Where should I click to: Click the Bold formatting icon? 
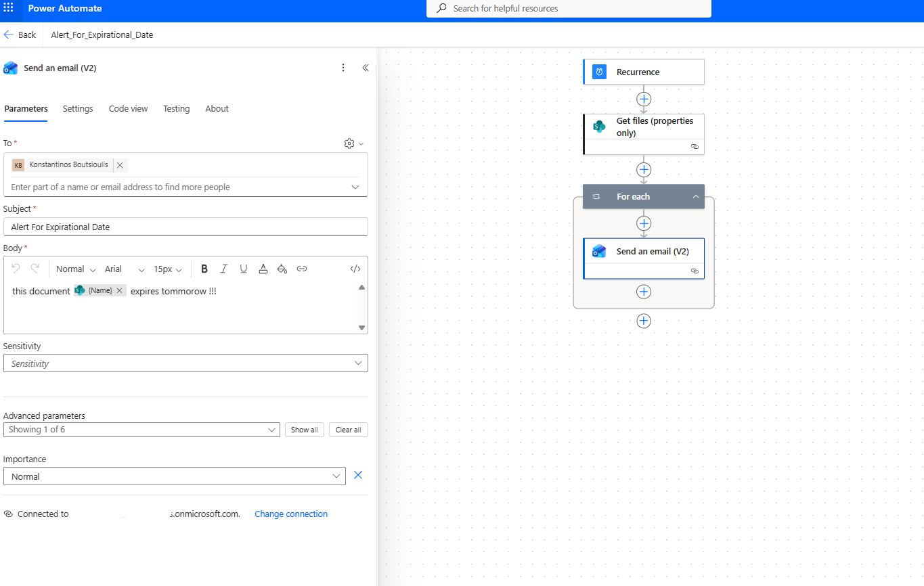click(x=204, y=269)
